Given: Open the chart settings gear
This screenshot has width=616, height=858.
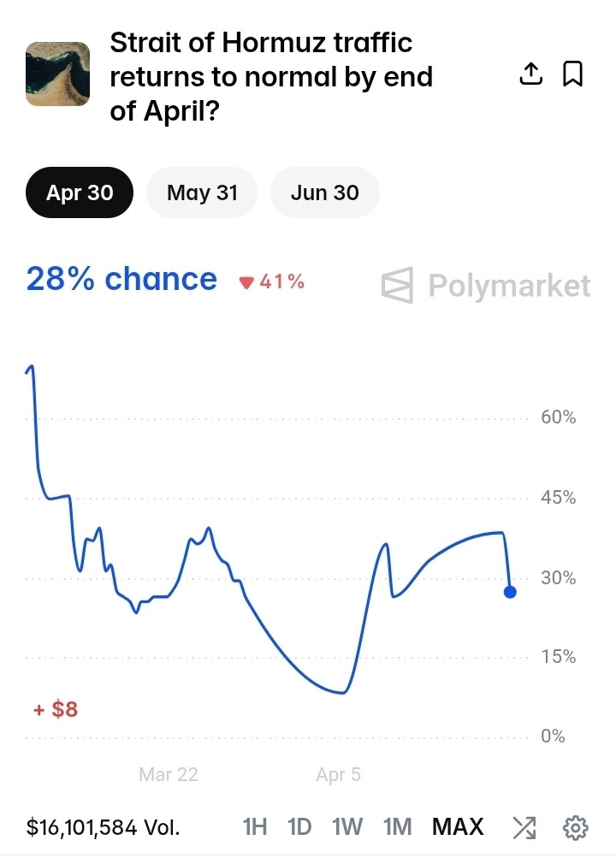Looking at the screenshot, I should [x=575, y=827].
